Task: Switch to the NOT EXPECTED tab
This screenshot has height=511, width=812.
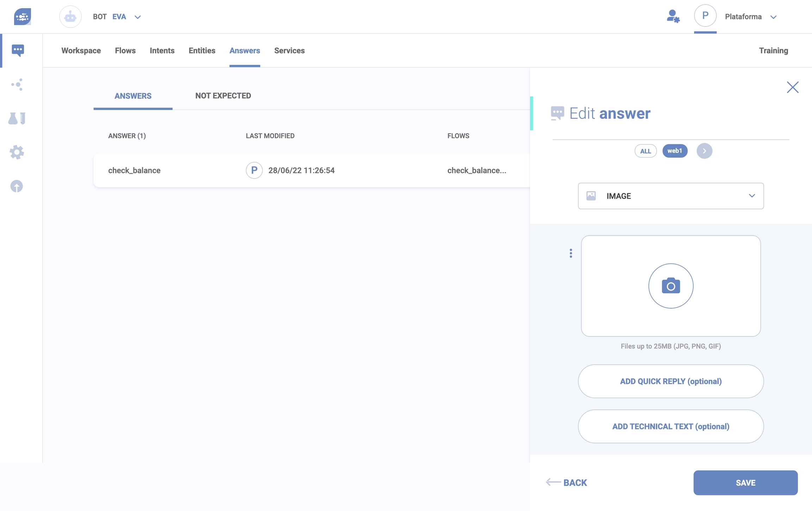Action: 223,96
